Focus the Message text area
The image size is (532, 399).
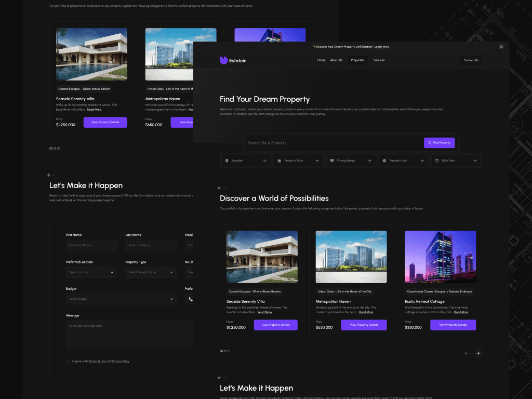point(129,334)
